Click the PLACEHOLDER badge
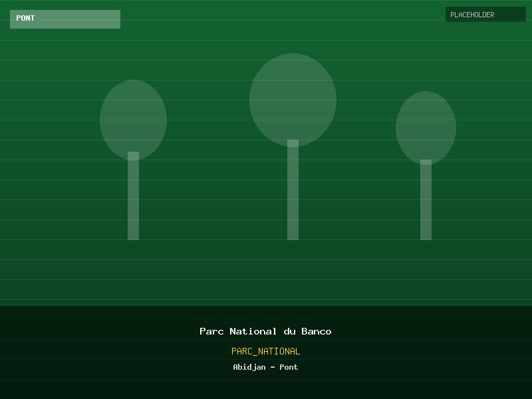This screenshot has width=532, height=399. pyautogui.click(x=485, y=15)
